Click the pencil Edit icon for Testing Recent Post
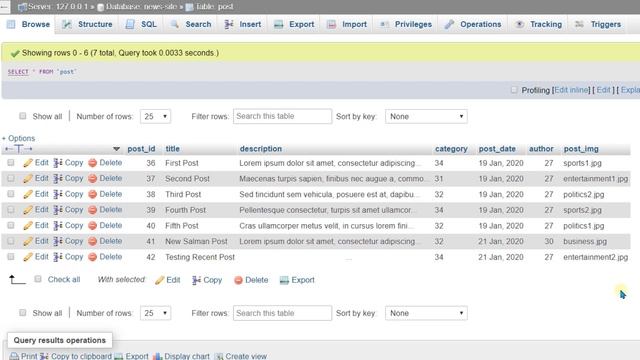The image size is (640, 360). pos(28,257)
